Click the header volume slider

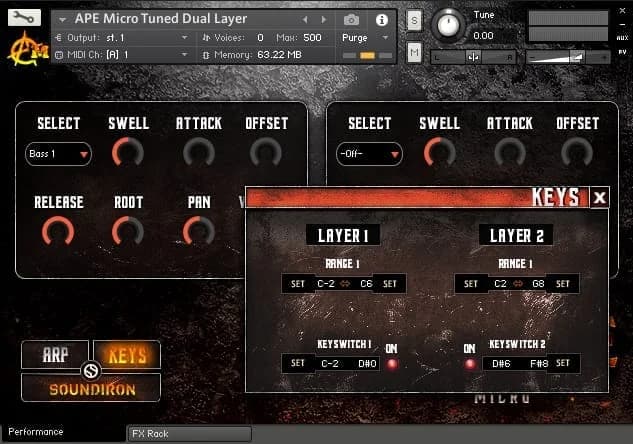[x=566, y=55]
